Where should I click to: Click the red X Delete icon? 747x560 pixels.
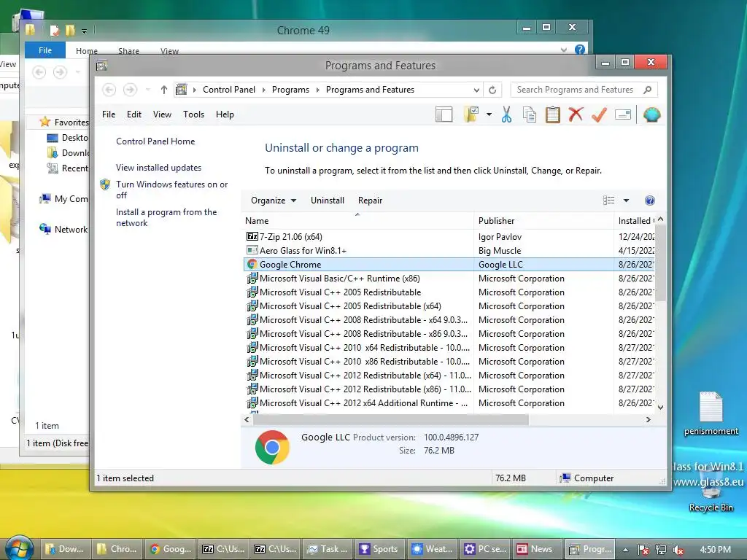click(x=576, y=114)
